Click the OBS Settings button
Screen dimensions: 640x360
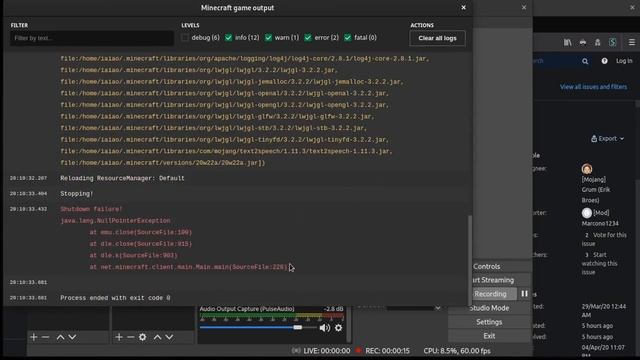tap(489, 322)
